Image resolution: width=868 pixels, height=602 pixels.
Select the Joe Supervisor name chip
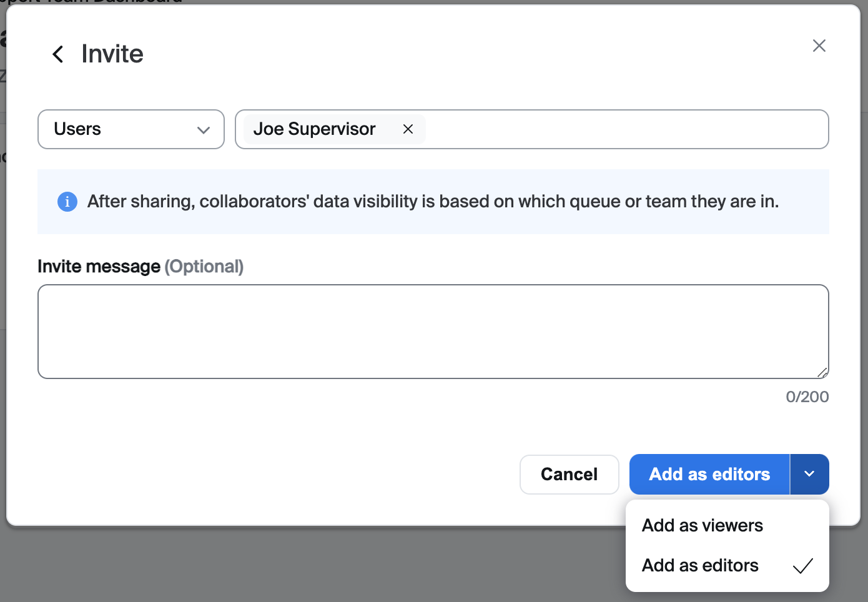pyautogui.click(x=315, y=129)
